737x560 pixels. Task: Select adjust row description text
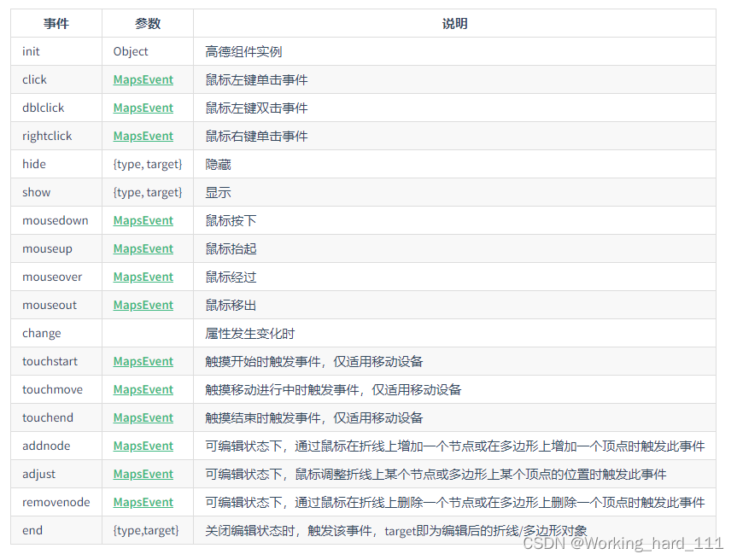436,475
